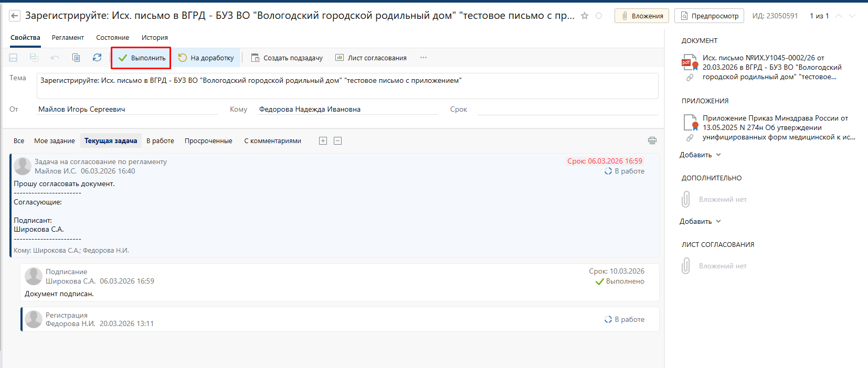This screenshot has height=368, width=868.
Task: Print the task conversation with the printer icon
Action: pyautogui.click(x=652, y=140)
